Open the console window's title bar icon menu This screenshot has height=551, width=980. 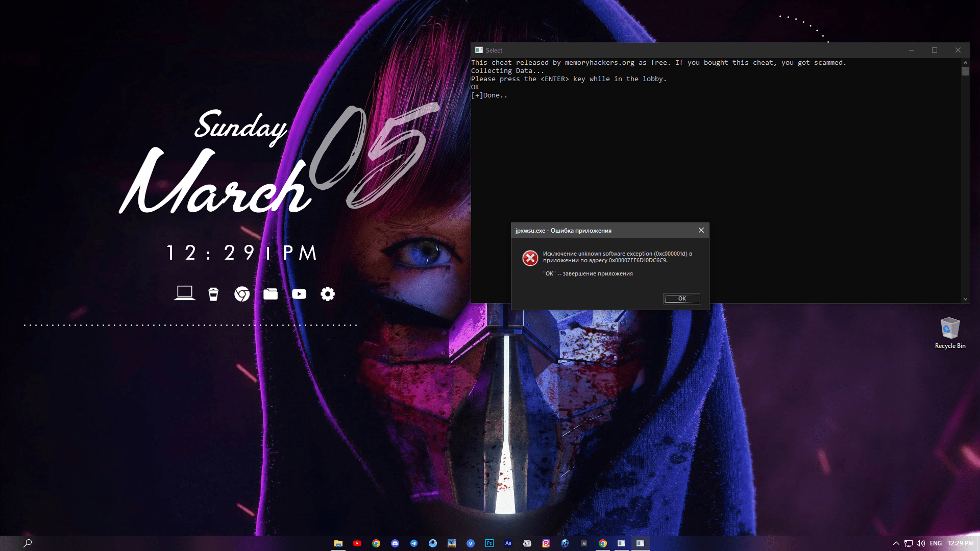479,50
